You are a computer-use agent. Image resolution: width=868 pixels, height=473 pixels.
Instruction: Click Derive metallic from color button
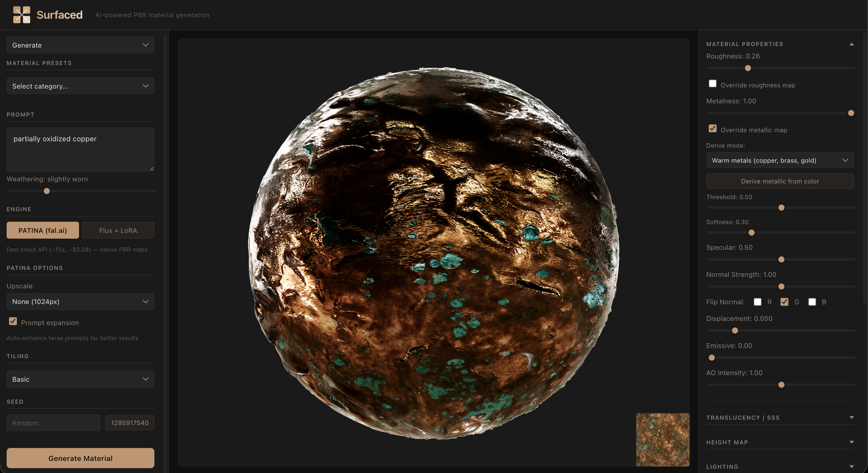pos(780,181)
